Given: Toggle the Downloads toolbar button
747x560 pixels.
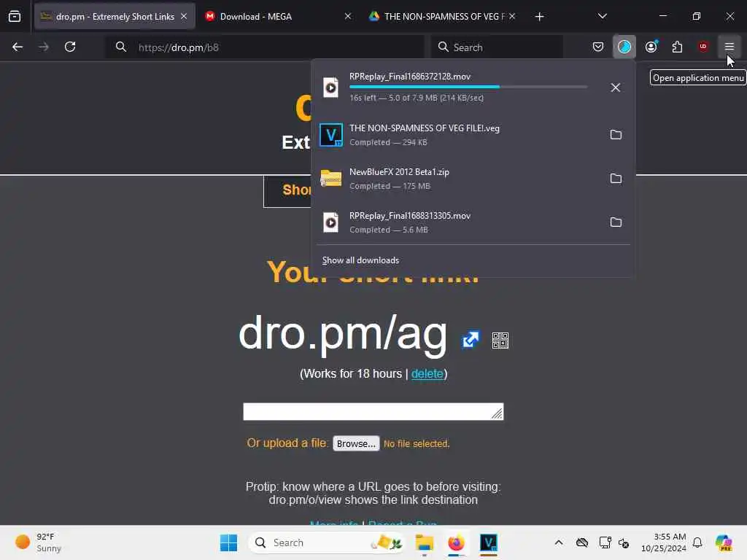Looking at the screenshot, I should pyautogui.click(x=624, y=47).
